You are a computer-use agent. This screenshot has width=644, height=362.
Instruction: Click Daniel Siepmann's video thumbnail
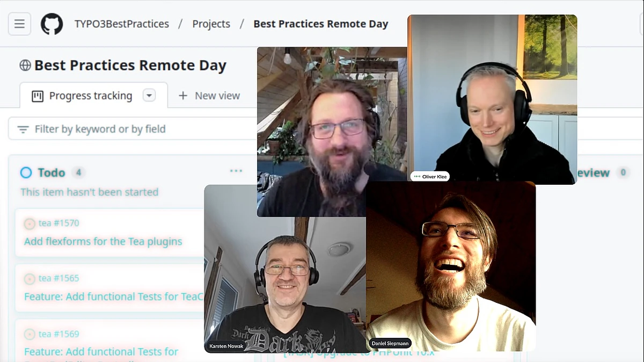tap(451, 267)
